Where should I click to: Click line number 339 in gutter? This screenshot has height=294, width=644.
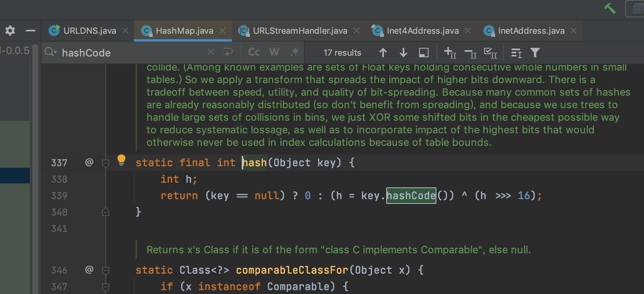click(59, 196)
